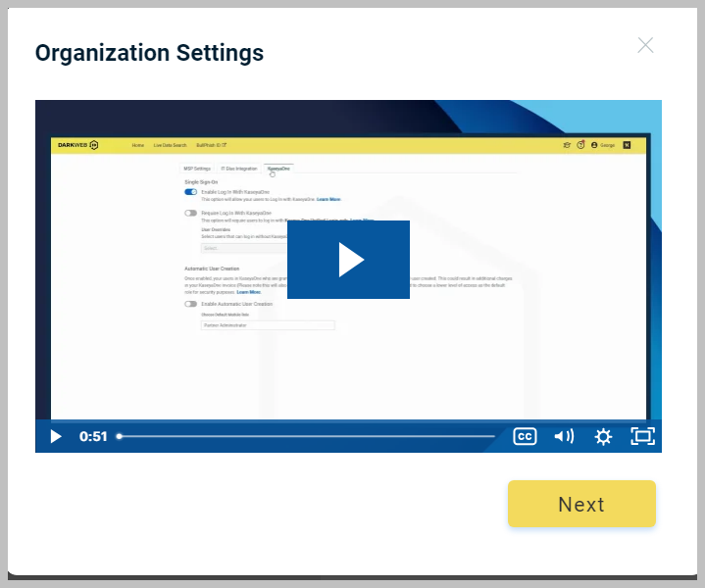This screenshot has height=588, width=705.
Task: Select the IT Glue Integration tab
Action: click(x=238, y=169)
